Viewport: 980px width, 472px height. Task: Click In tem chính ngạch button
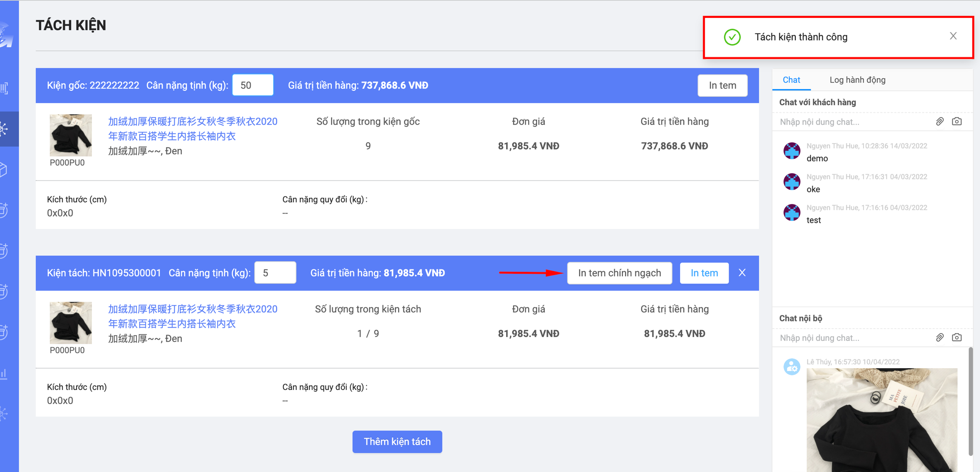click(x=619, y=273)
